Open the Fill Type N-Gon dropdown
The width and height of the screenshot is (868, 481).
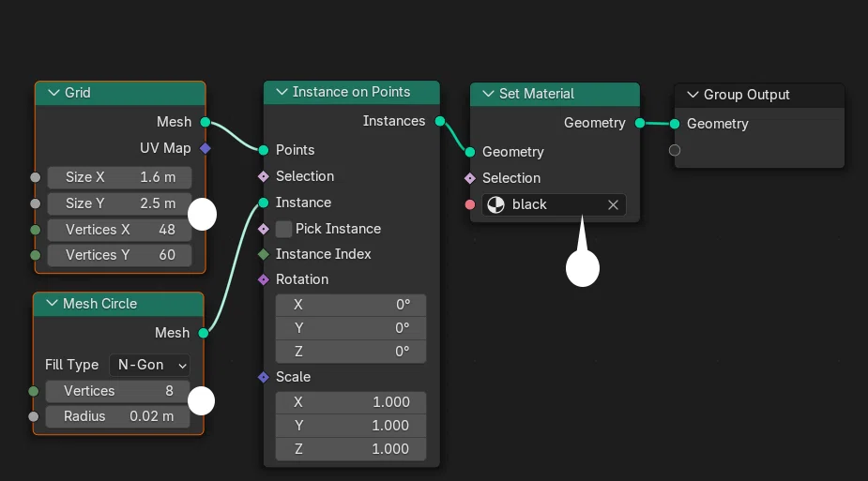pyautogui.click(x=150, y=365)
